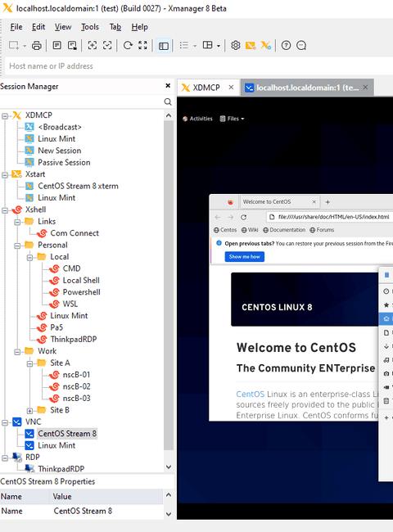Collapse the VNC tree node
Image resolution: width=393 pixels, height=532 pixels.
5,423
